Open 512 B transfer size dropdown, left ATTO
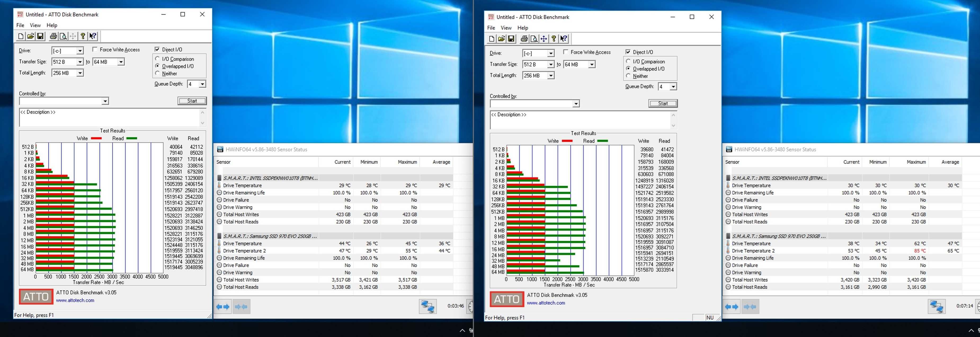 pos(80,62)
